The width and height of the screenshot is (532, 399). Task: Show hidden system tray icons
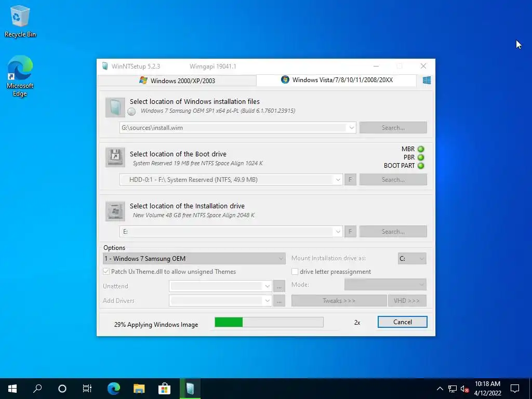pos(440,389)
